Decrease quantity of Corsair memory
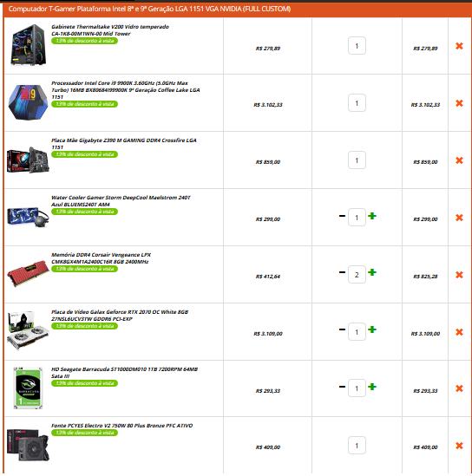Viewport: 472px width, 476px height. 342,272
